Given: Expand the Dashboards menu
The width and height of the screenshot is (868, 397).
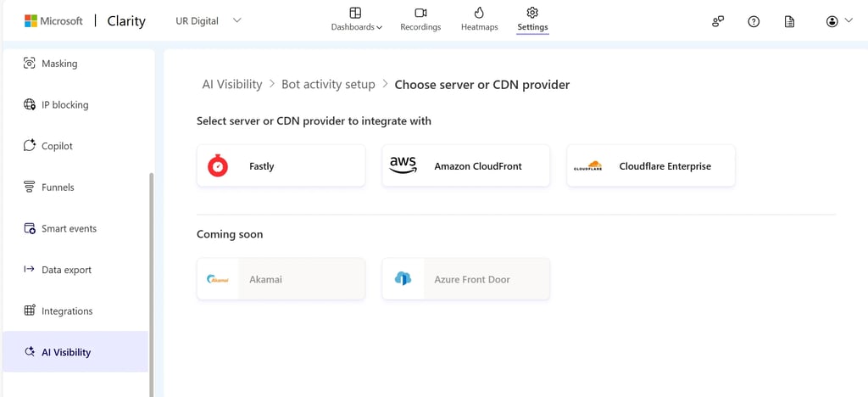Looking at the screenshot, I should (357, 20).
